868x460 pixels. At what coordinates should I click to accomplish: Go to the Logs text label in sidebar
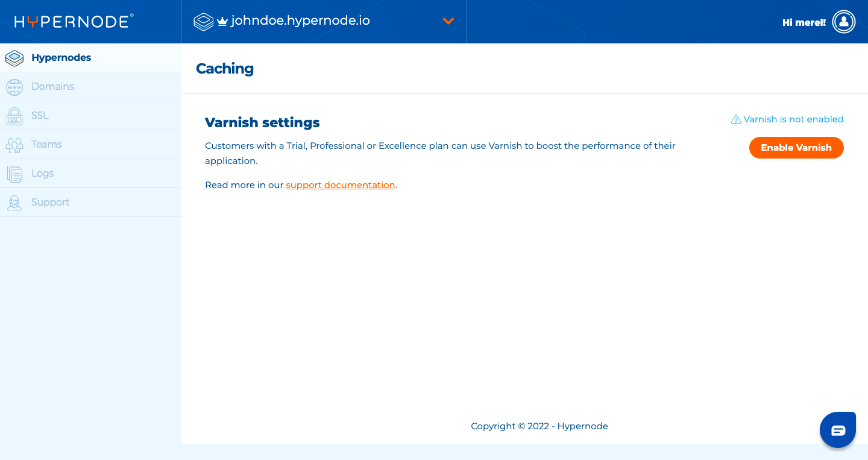pos(42,174)
